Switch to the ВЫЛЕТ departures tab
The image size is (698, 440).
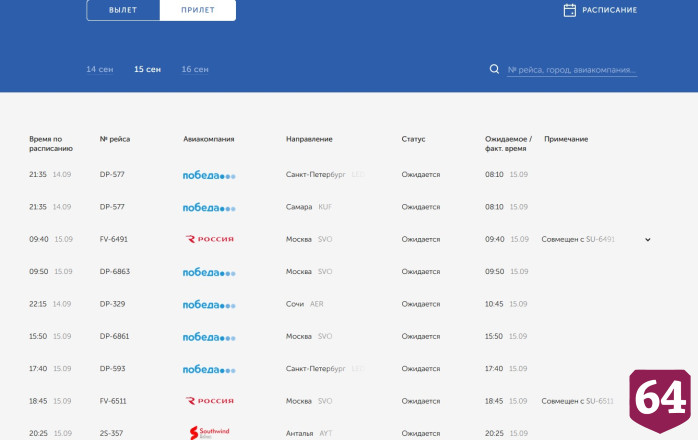click(x=123, y=10)
